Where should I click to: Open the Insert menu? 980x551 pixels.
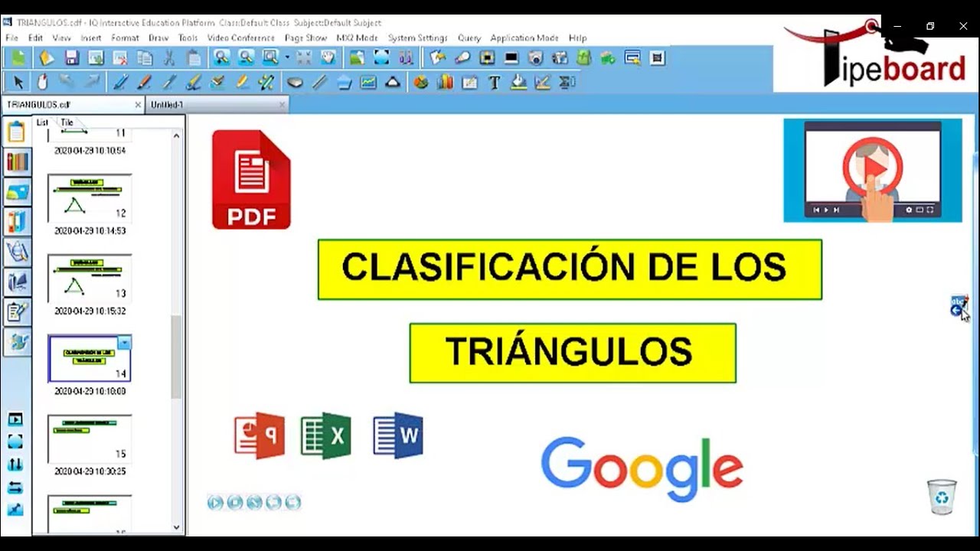91,37
